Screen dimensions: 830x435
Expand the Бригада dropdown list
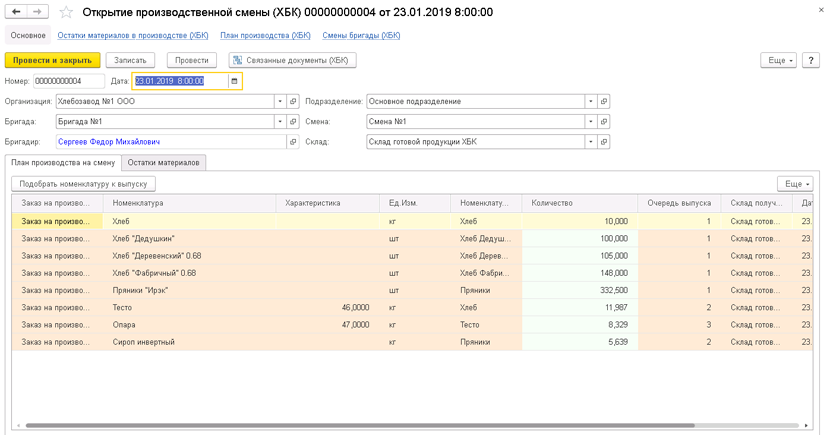(x=280, y=122)
